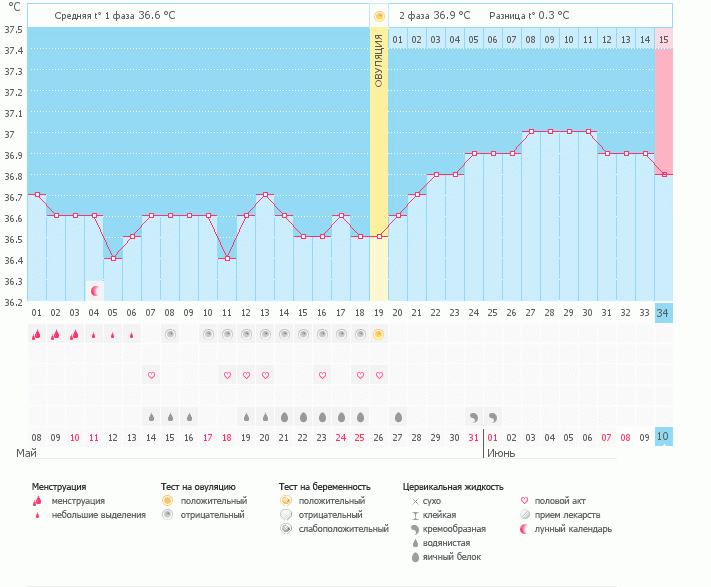Click the lunar calendar moon icon on cycle day 04

(x=94, y=291)
